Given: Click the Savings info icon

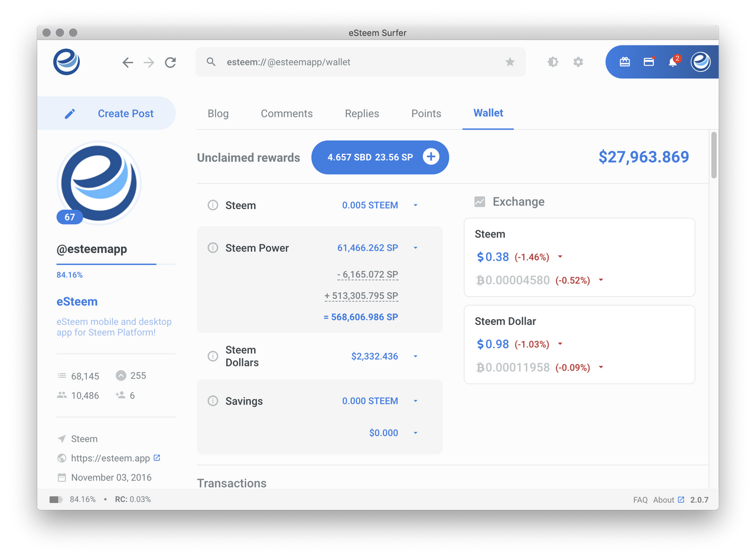Looking at the screenshot, I should click(x=213, y=401).
